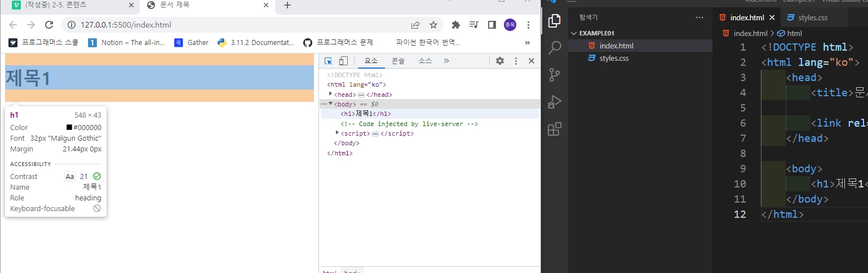Open the 파이썬 한국어 번역 bookmark
Image resolution: width=868 pixels, height=273 pixels.
tap(428, 42)
